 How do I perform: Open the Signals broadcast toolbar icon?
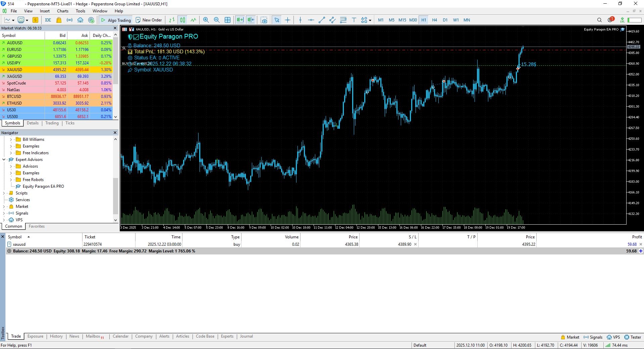click(69, 20)
